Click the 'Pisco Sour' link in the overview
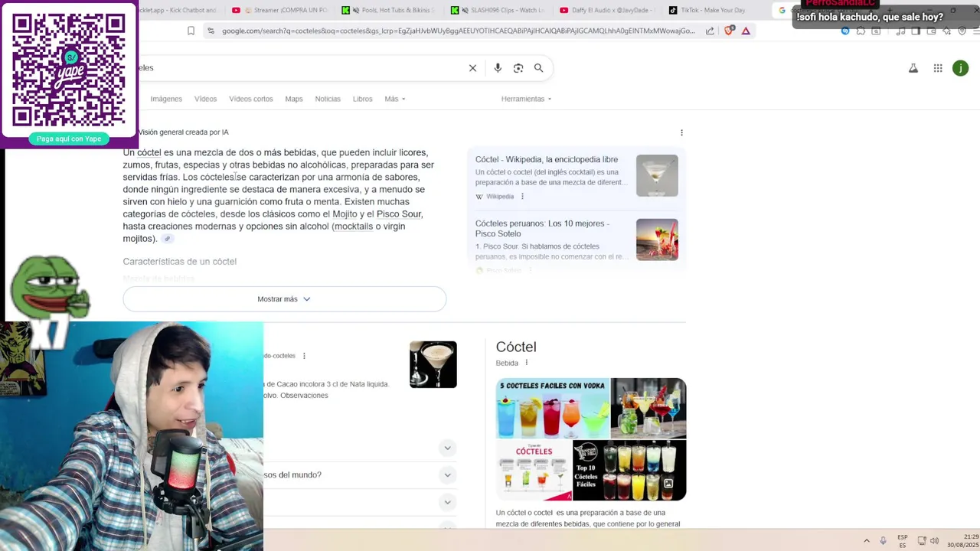This screenshot has width=980, height=551. tap(399, 214)
